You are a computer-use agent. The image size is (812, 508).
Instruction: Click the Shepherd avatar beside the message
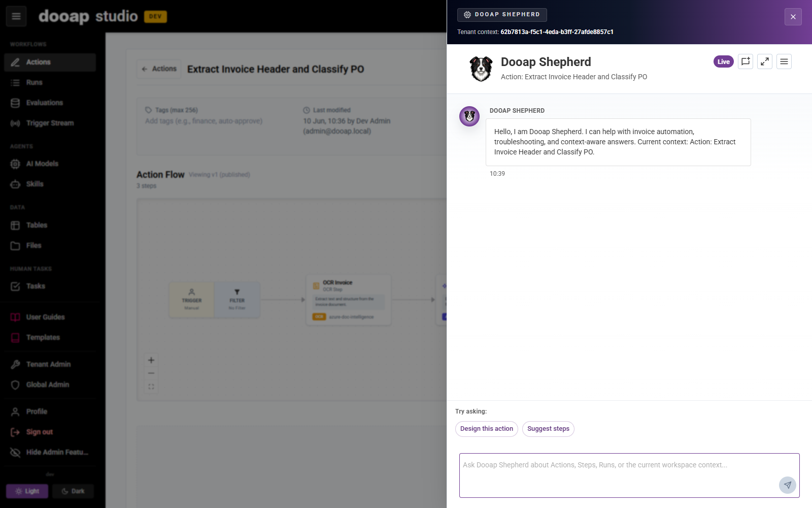[469, 116]
